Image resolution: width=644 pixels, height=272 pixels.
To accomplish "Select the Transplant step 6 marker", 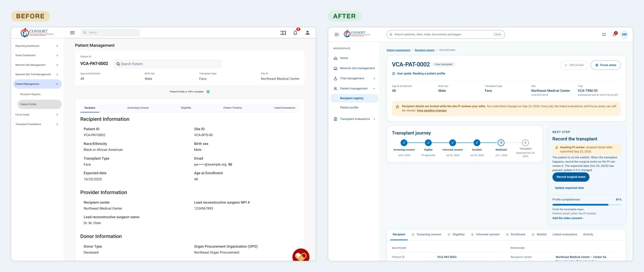I will (x=525, y=143).
